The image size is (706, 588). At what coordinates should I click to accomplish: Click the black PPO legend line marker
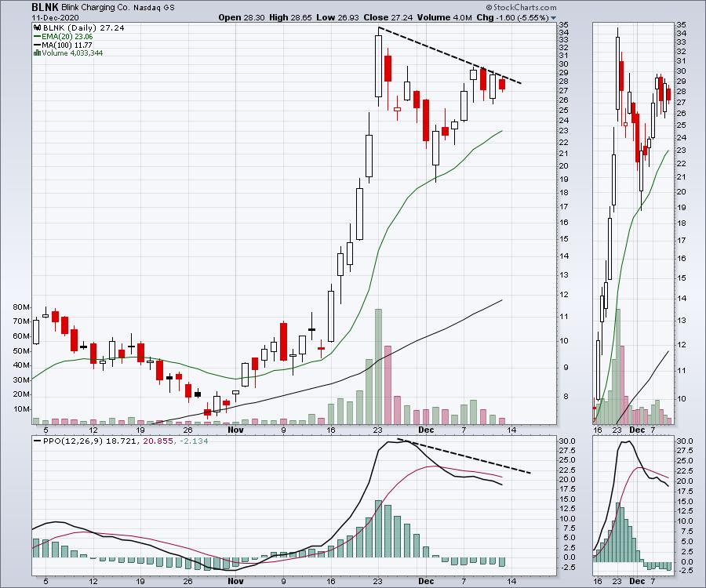pos(38,441)
